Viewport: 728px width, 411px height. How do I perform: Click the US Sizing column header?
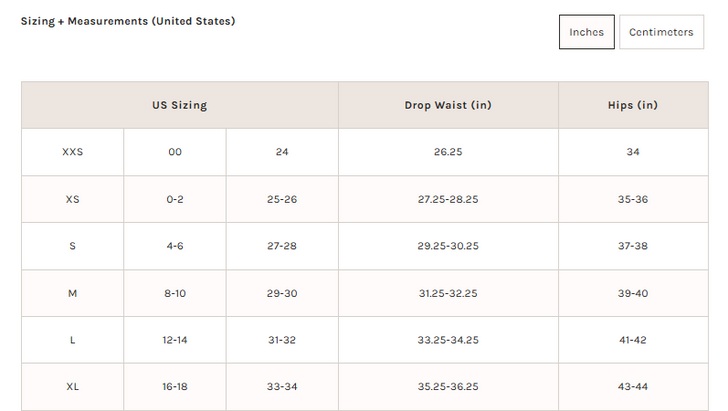click(x=180, y=105)
